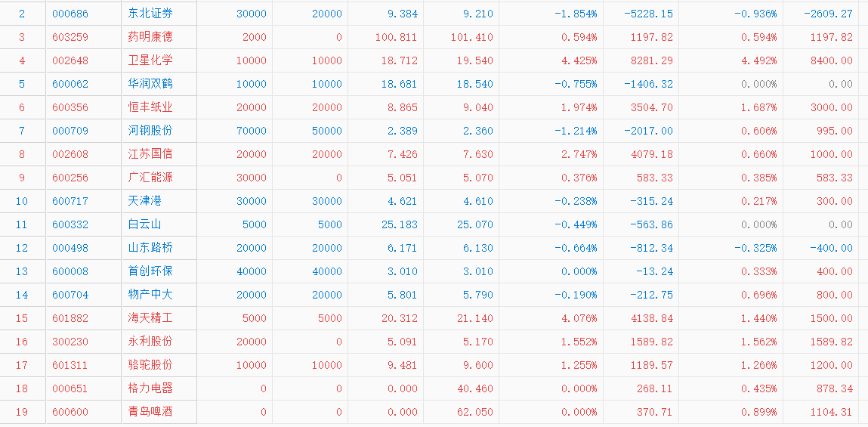
Task: Click the 广汇能源 stock name
Action: 150,178
